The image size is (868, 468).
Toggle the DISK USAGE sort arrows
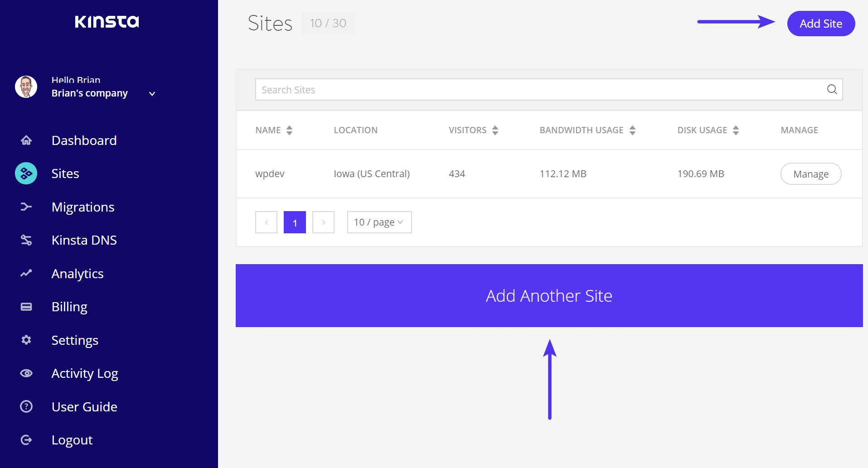[x=737, y=130]
